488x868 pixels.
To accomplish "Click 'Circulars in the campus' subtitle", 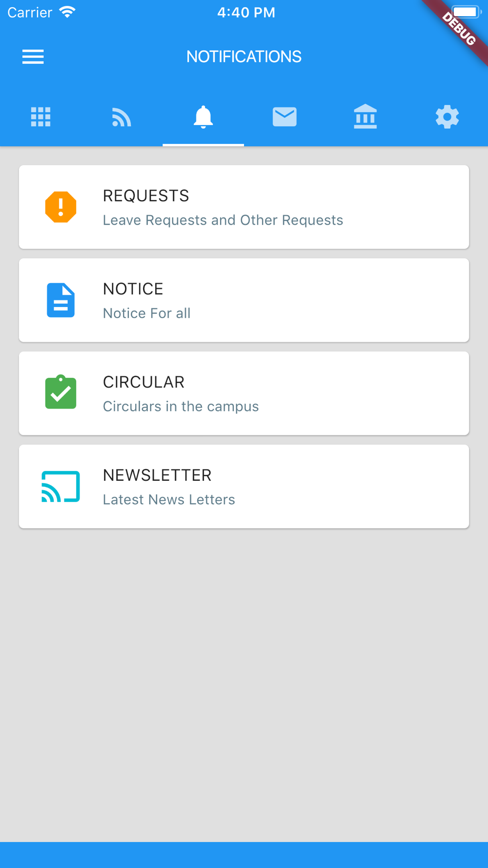I will [181, 407].
